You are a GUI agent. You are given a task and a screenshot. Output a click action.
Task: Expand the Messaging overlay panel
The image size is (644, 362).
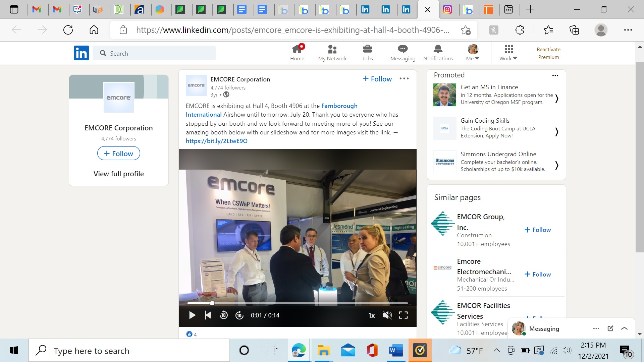[625, 328]
